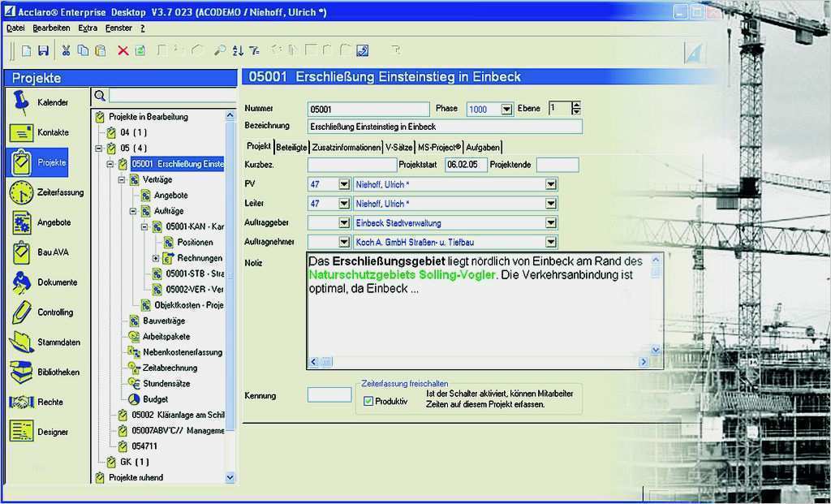Click the save floppy disk icon
The height and width of the screenshot is (504, 831).
point(44,51)
